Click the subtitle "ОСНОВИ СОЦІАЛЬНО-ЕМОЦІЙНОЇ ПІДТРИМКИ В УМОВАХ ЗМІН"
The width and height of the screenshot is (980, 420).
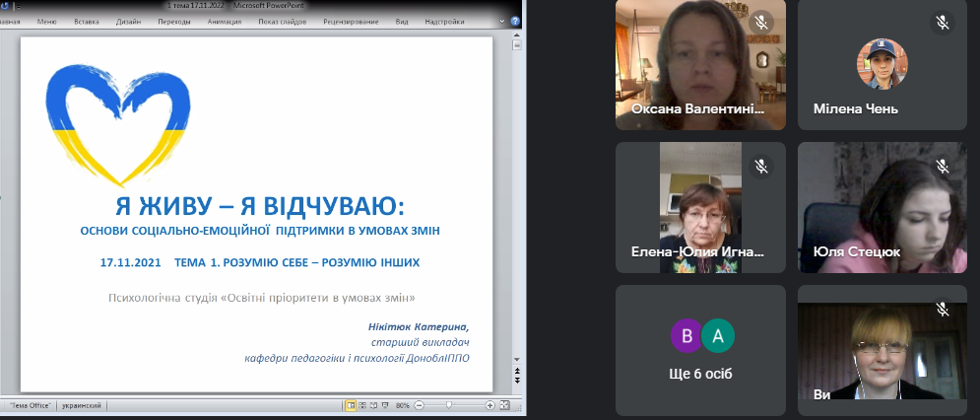[x=260, y=231]
